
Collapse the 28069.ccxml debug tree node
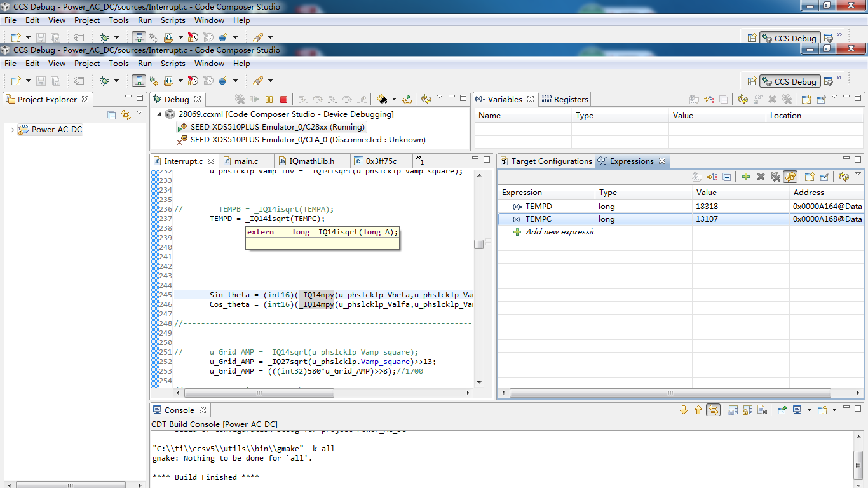pos(159,114)
